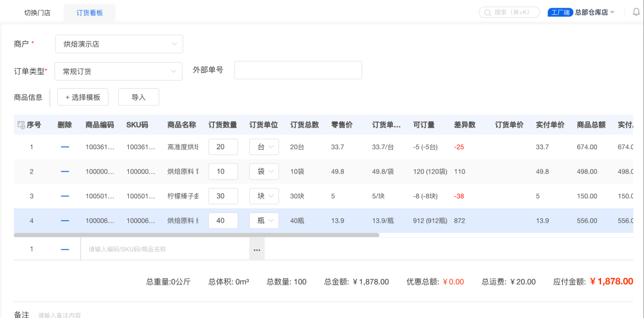This screenshot has height=318, width=644.
Task: Change the 袋 unit dropdown in row 2
Action: click(264, 172)
